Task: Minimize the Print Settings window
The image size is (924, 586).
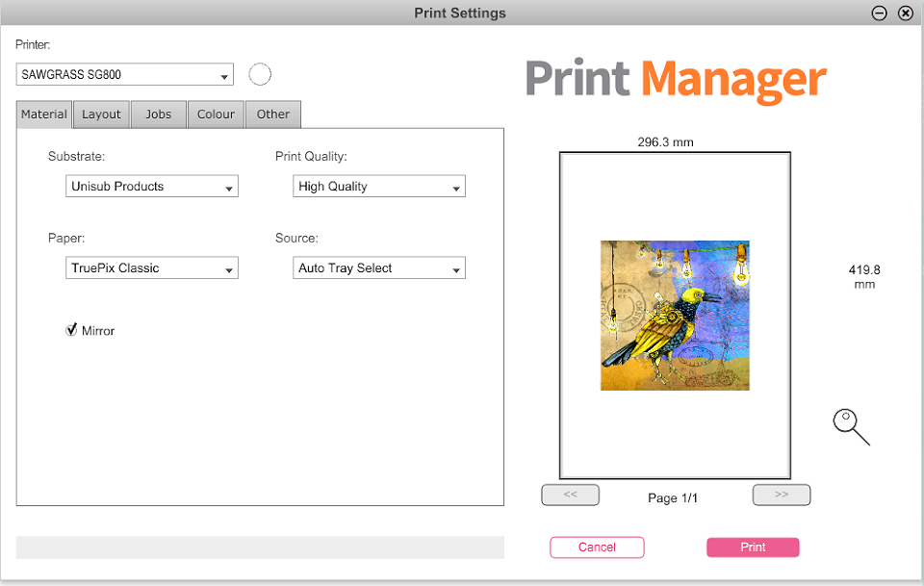Action: coord(879,13)
